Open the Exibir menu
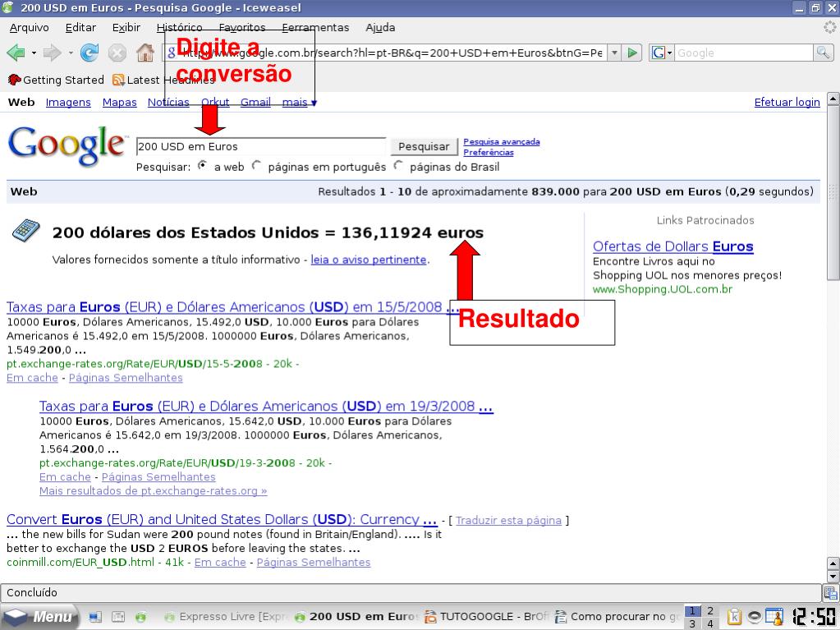This screenshot has height=630, width=840. click(x=126, y=27)
